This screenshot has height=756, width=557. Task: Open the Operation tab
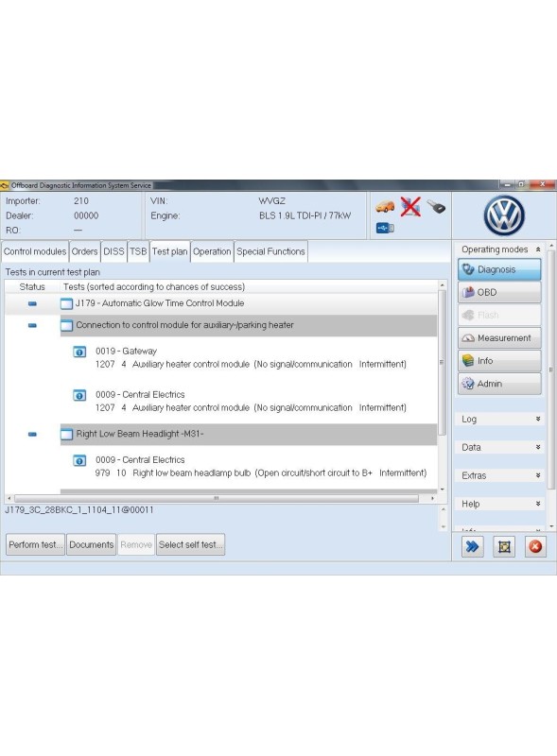pyautogui.click(x=212, y=251)
